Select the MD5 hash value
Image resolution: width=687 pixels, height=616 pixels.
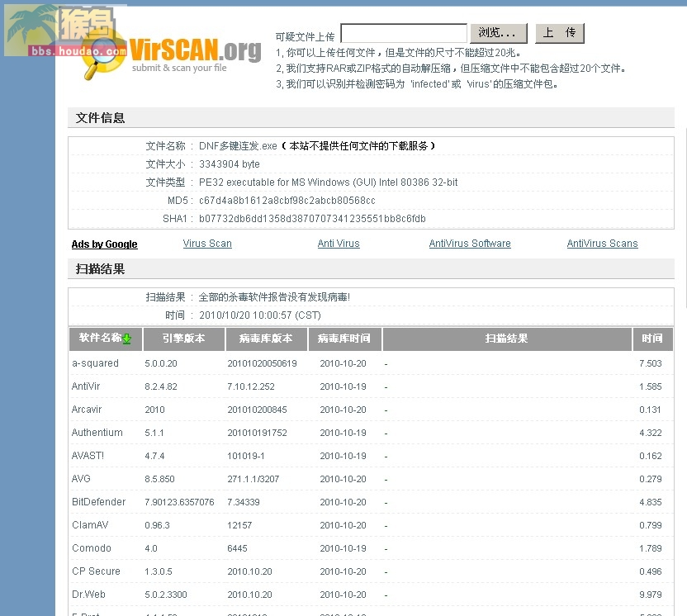click(x=287, y=201)
